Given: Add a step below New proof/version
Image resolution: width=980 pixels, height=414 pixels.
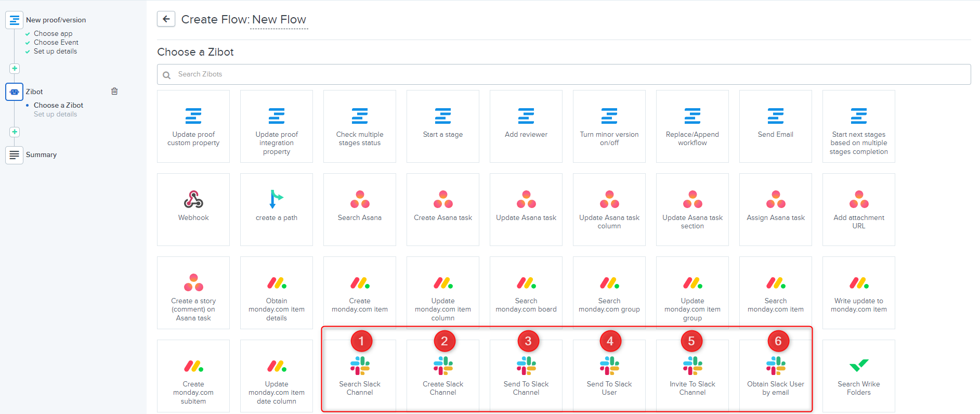Looking at the screenshot, I should pyautogui.click(x=15, y=69).
